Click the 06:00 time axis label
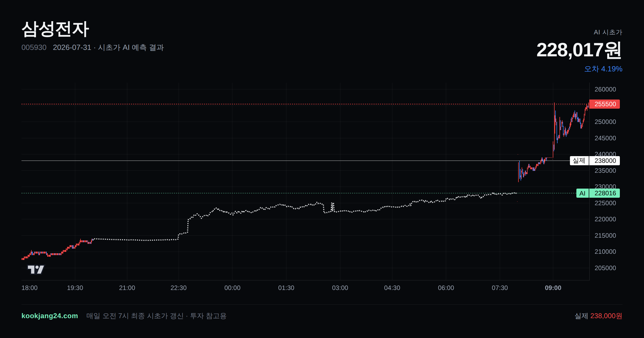The image size is (644, 338). (446, 288)
